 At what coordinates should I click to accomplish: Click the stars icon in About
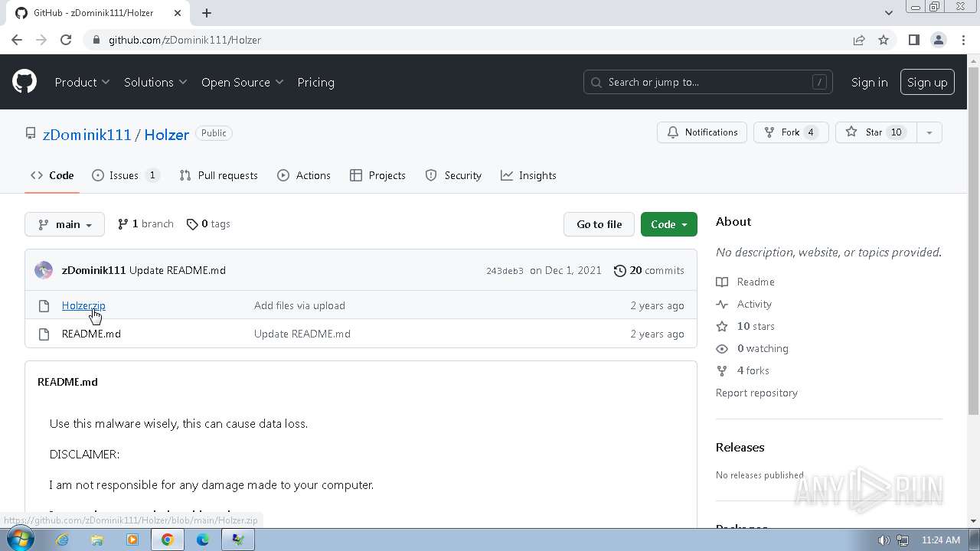pos(722,326)
